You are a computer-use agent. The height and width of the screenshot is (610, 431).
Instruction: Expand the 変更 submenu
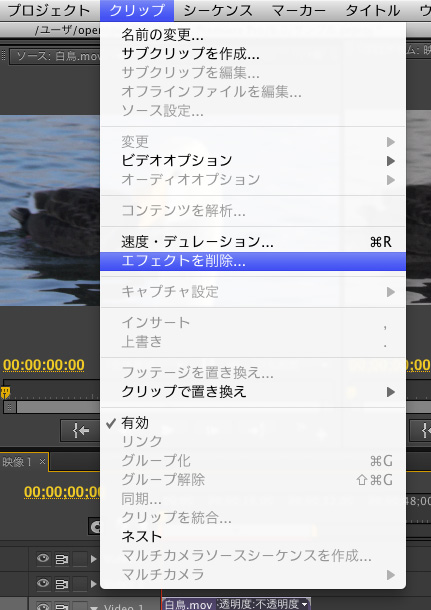[x=253, y=142]
